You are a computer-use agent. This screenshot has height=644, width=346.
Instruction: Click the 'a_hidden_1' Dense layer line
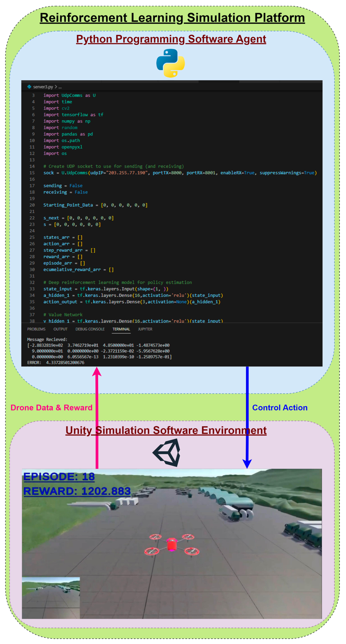pyautogui.click(x=133, y=295)
